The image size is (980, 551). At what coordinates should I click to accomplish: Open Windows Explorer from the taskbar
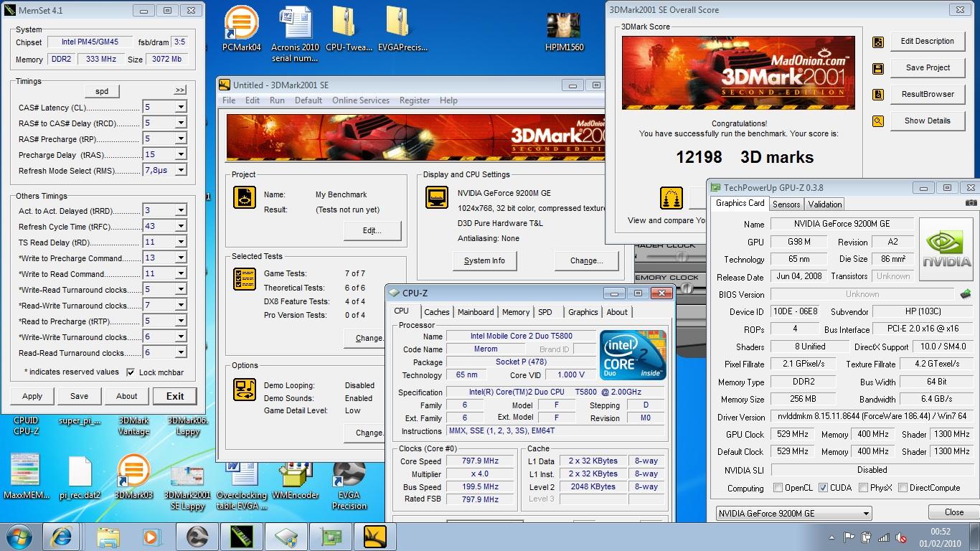coord(108,537)
